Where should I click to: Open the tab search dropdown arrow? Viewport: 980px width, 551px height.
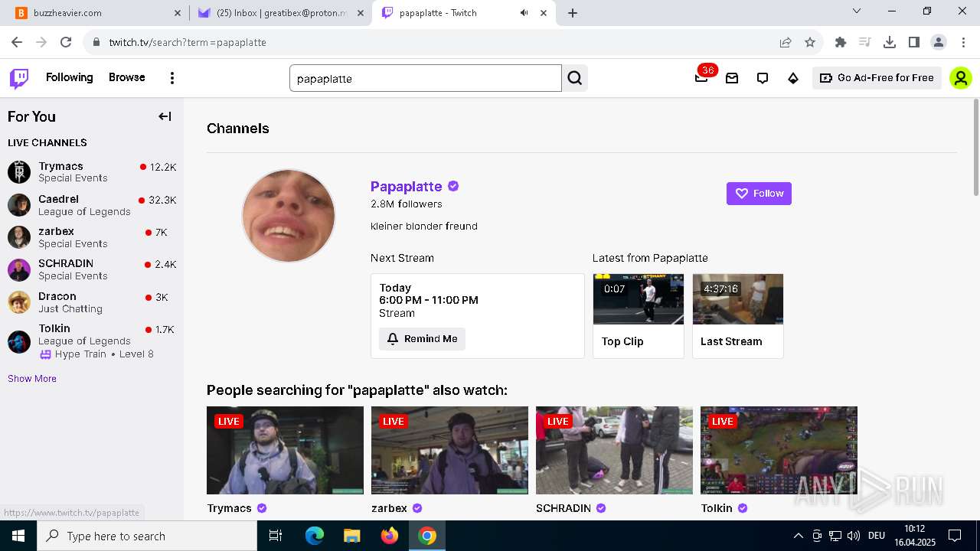point(857,11)
